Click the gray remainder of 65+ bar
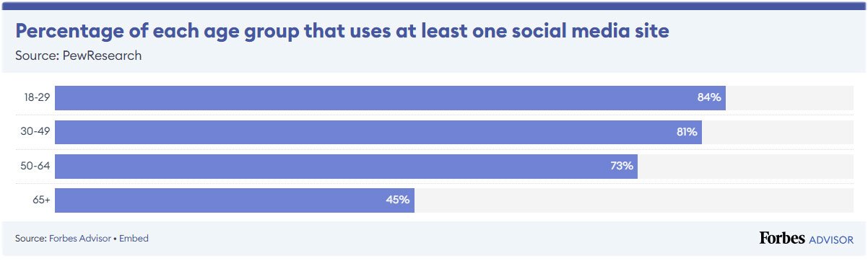Screen dimensions: 868x261 pos(633,200)
